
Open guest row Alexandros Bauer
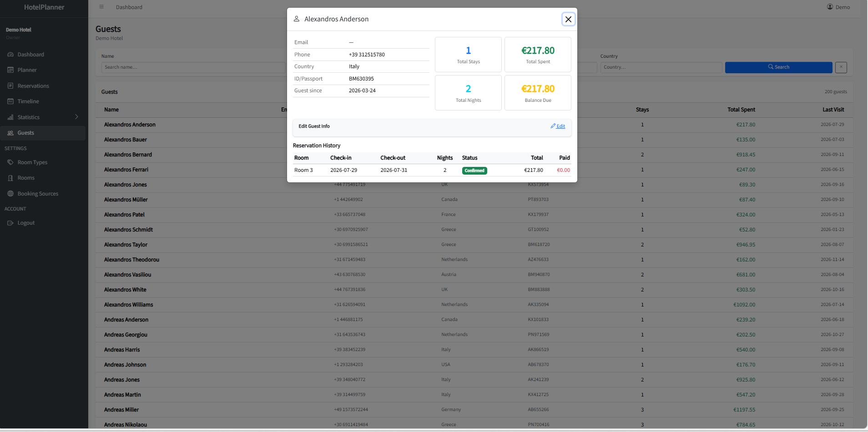click(474, 140)
